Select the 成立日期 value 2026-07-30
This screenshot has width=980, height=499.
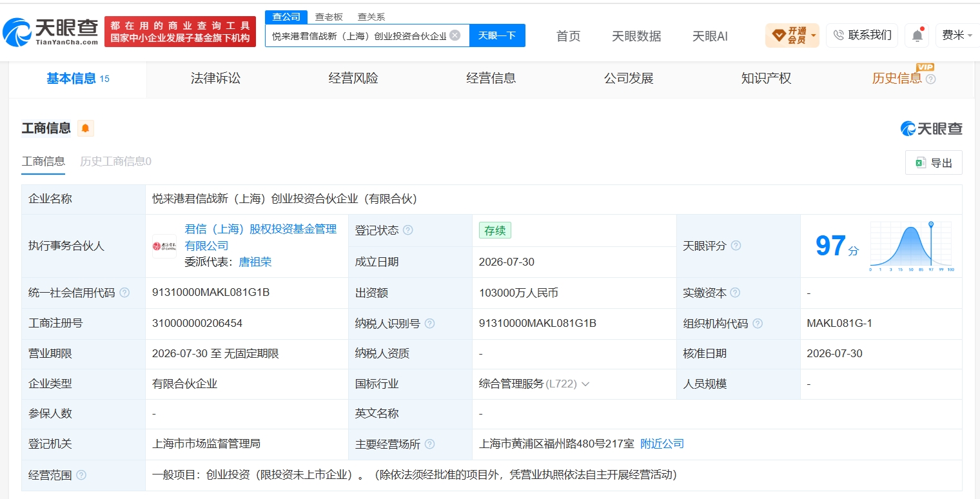(x=507, y=262)
